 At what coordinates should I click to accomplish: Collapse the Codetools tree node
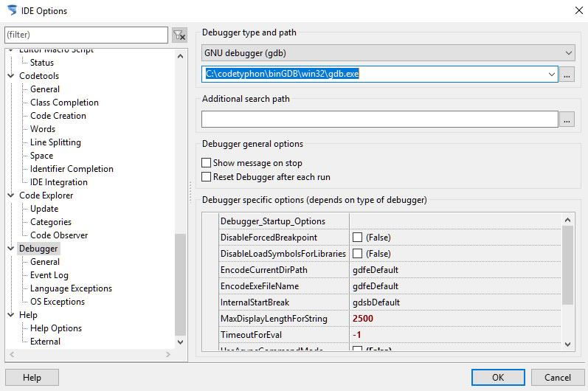tap(10, 76)
